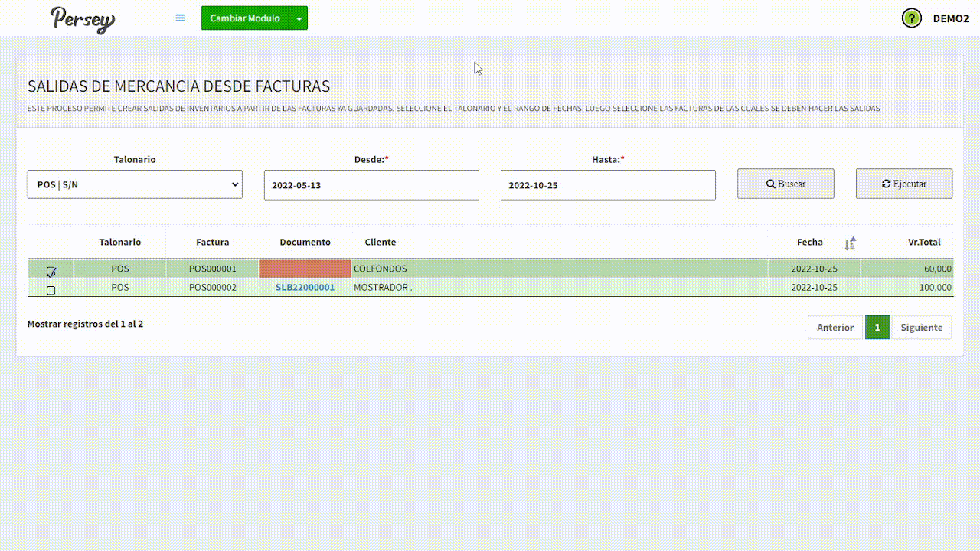Click the orange Documento cell for POS000001
Image resolution: width=980 pixels, height=551 pixels.
point(305,269)
